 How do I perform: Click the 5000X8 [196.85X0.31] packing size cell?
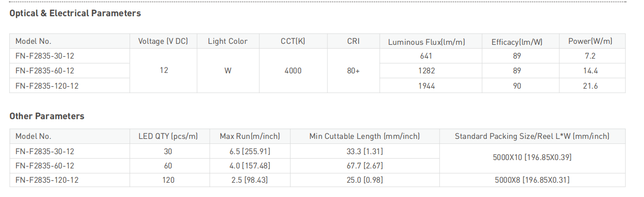[x=532, y=180]
